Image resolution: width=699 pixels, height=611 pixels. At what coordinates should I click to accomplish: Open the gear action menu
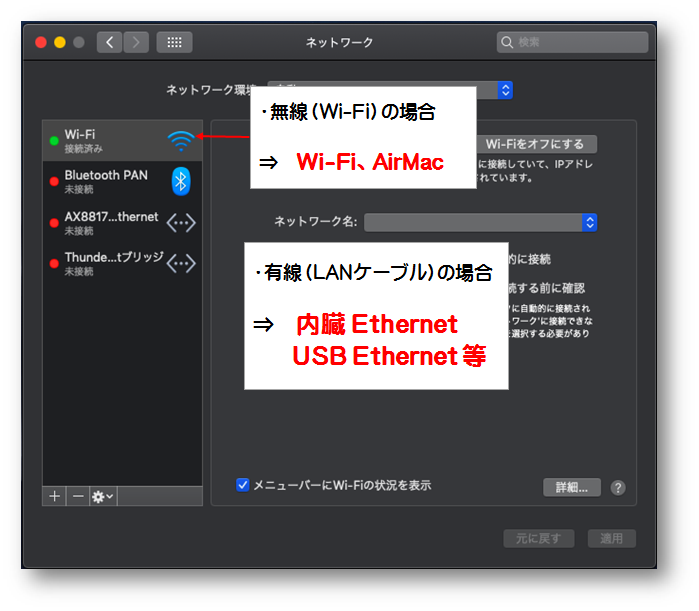[x=103, y=496]
